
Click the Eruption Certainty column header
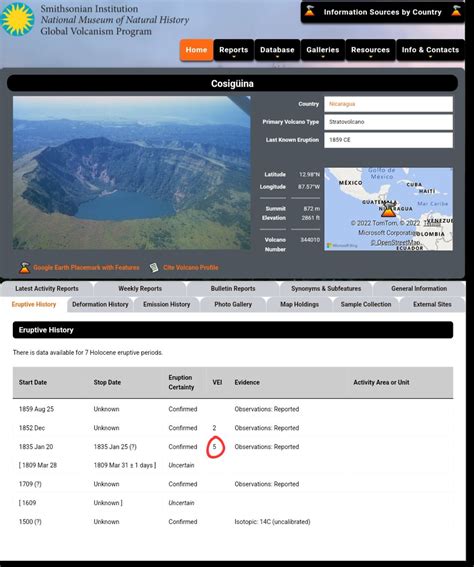tap(181, 382)
